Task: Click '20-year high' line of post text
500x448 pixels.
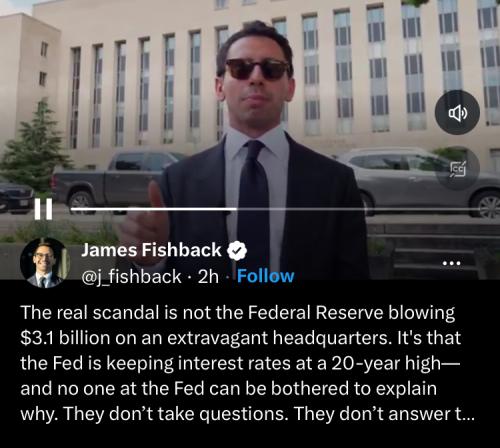Action: [240, 363]
